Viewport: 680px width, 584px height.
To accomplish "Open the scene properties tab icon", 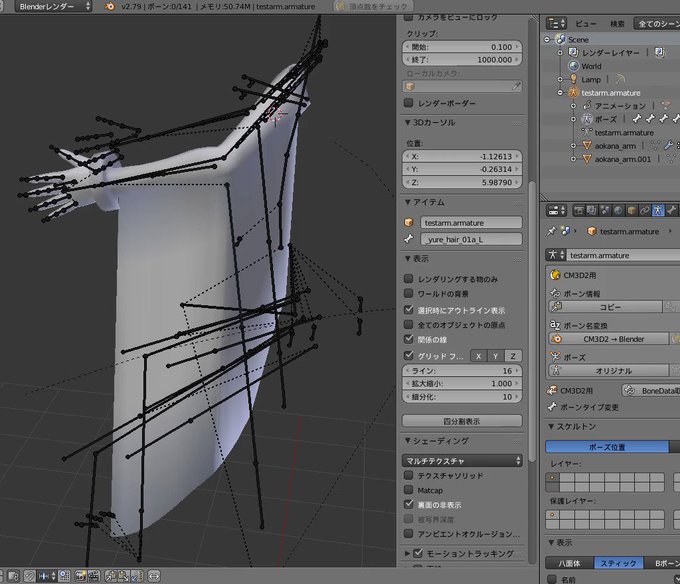I will click(605, 211).
